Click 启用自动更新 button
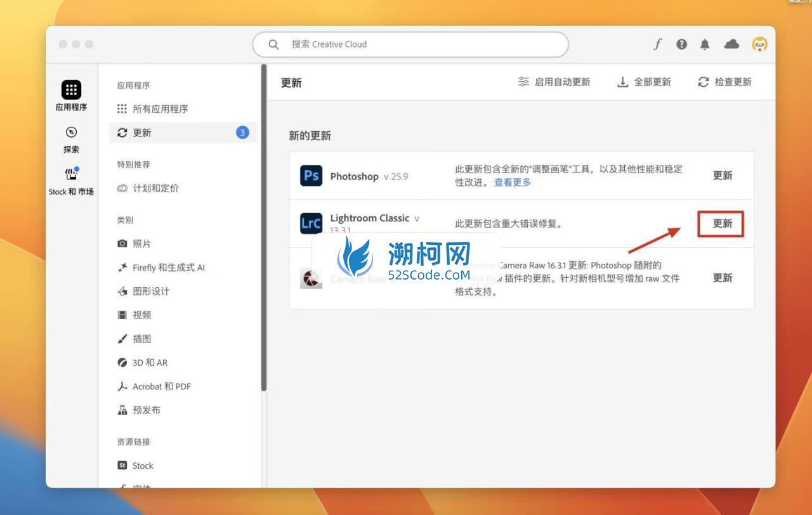This screenshot has width=812, height=515. [554, 82]
